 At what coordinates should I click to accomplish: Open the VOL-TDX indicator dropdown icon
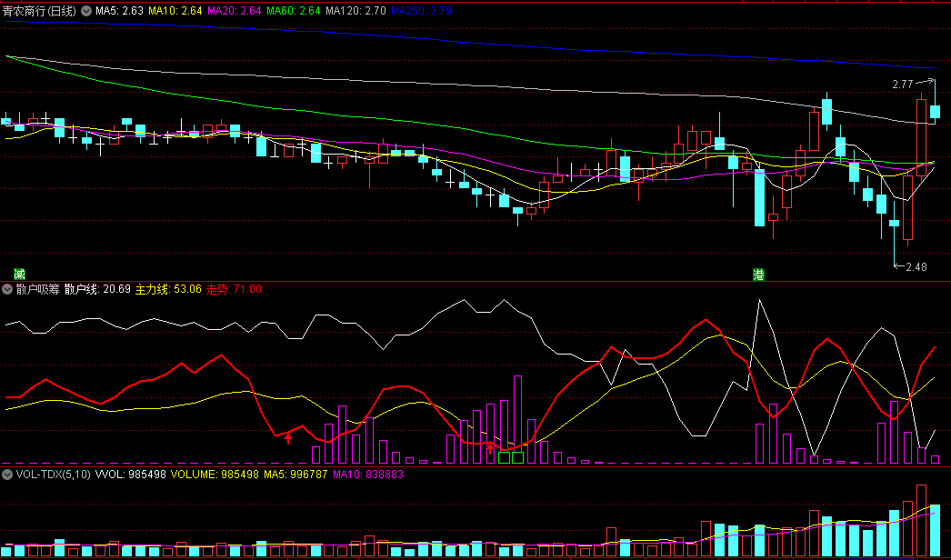click(7, 475)
